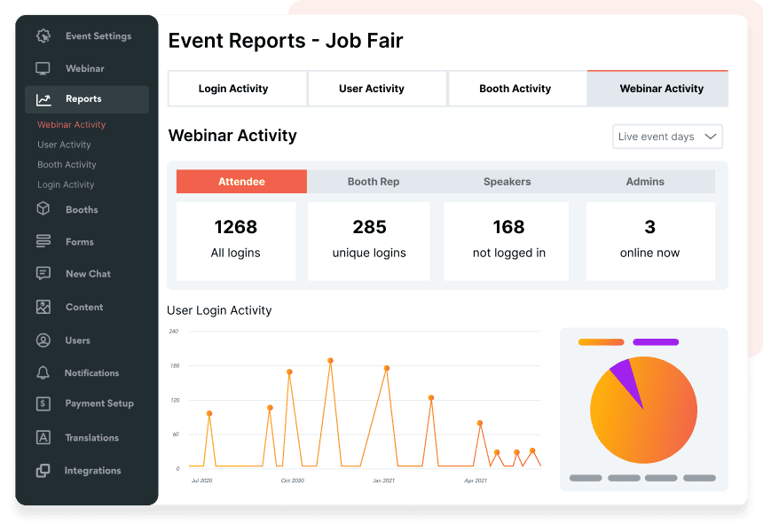Open New Chat using its message icon
The image size is (763, 532).
point(43,274)
